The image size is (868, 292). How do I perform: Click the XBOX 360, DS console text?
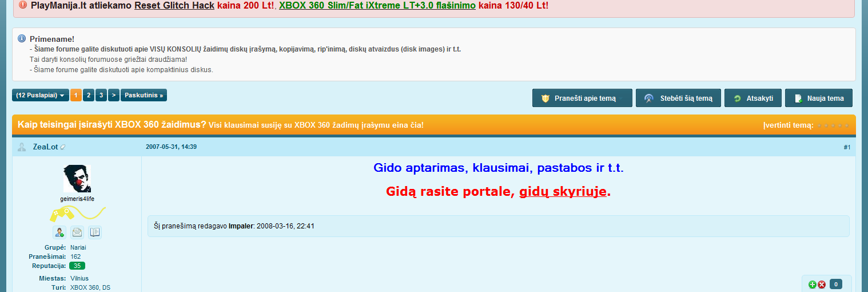click(x=90, y=287)
